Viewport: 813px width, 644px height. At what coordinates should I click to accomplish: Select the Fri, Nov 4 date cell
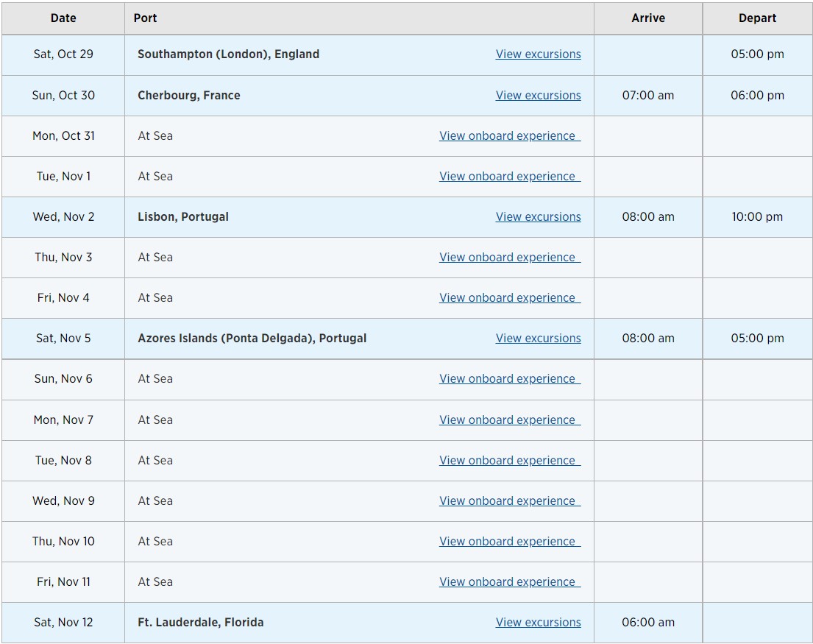pos(63,297)
